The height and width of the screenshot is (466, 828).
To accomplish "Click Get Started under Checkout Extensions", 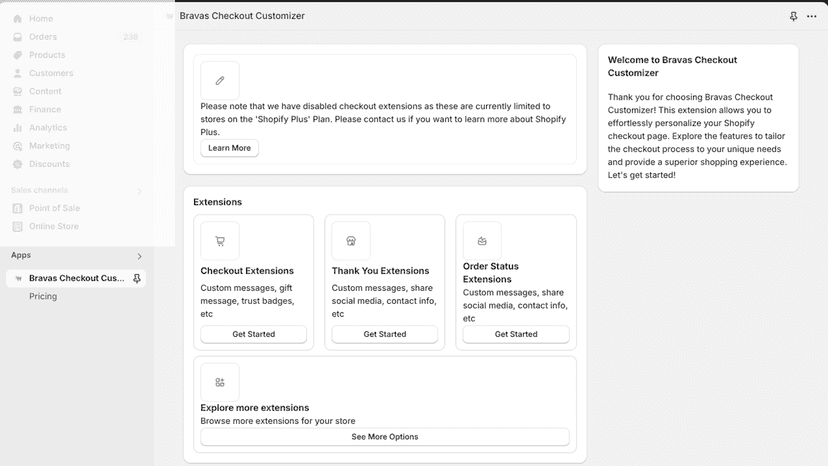I will click(253, 334).
